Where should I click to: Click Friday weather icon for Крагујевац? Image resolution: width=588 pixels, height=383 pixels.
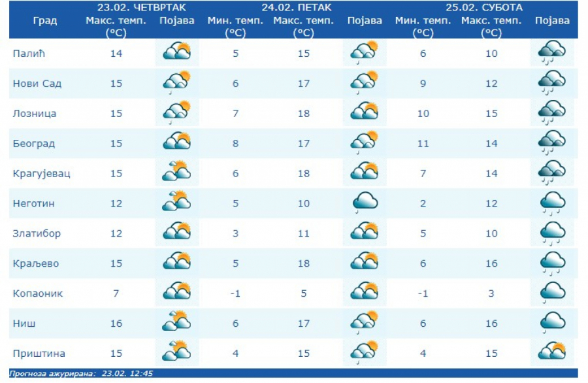(365, 173)
